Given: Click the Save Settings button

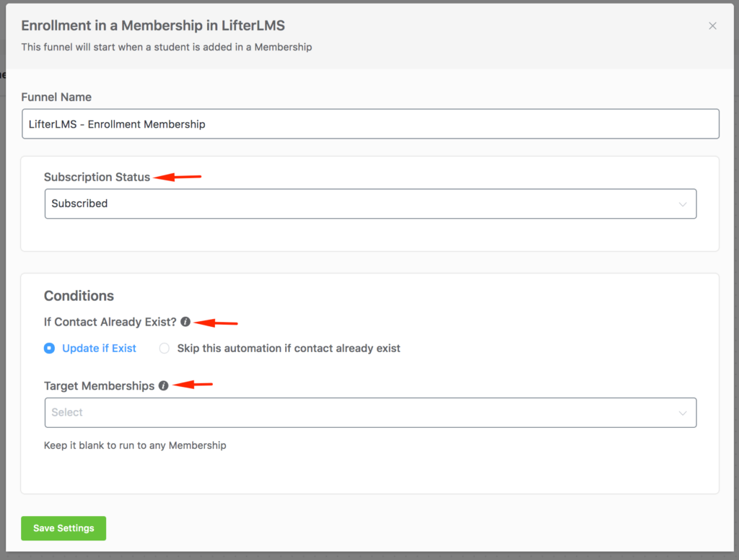Looking at the screenshot, I should click(64, 528).
